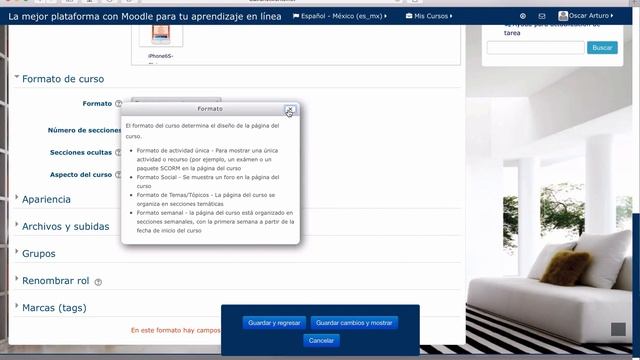The height and width of the screenshot is (360, 640).
Task: Expand Archivos y subidas section
Action: 65,227
